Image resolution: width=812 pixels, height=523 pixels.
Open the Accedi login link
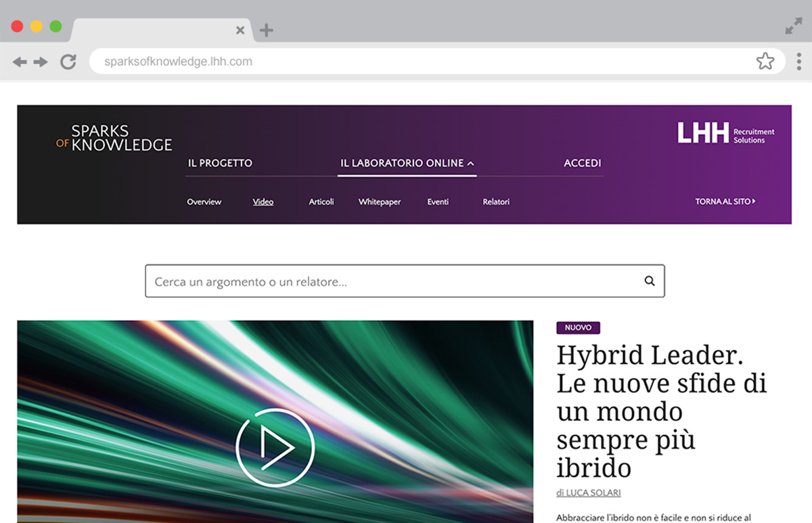(x=583, y=163)
